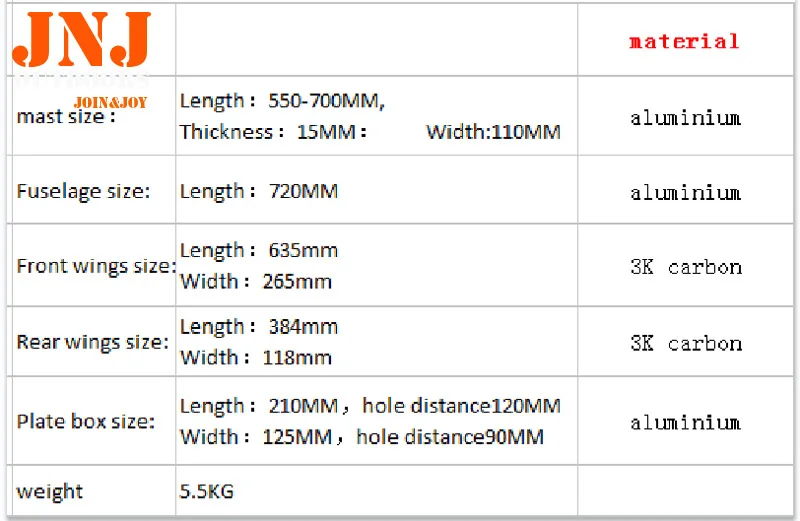Click the 5.5KG weight value
Image resolution: width=800 pixels, height=521 pixels.
[206, 491]
